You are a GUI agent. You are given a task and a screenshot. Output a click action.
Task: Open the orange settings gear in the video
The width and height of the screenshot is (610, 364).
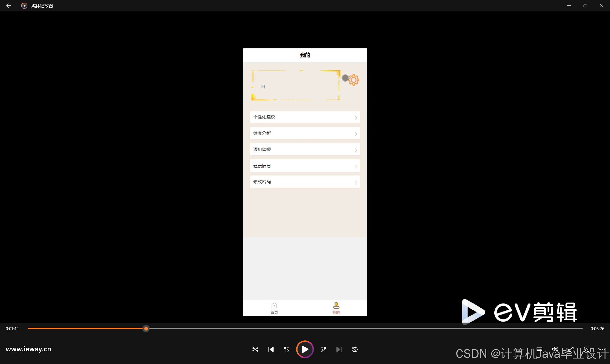pyautogui.click(x=354, y=80)
